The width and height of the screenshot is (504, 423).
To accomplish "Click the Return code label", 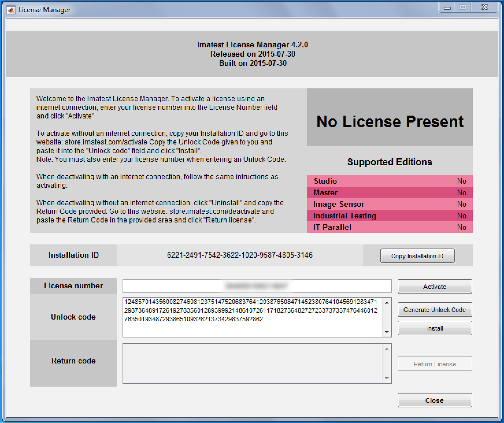I will coord(73,361).
